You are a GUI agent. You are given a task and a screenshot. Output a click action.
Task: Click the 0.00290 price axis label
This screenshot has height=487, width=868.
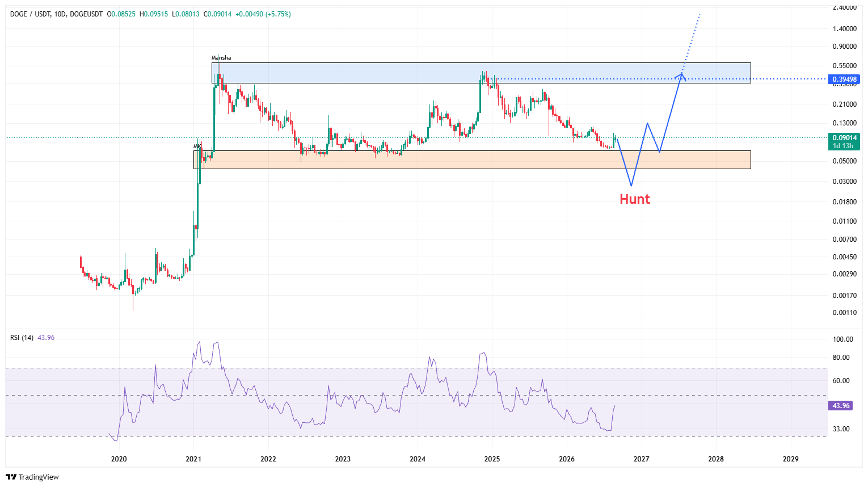click(x=845, y=274)
